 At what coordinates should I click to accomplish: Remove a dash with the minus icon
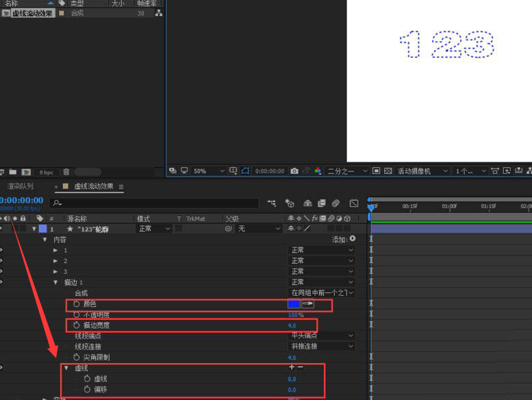300,368
